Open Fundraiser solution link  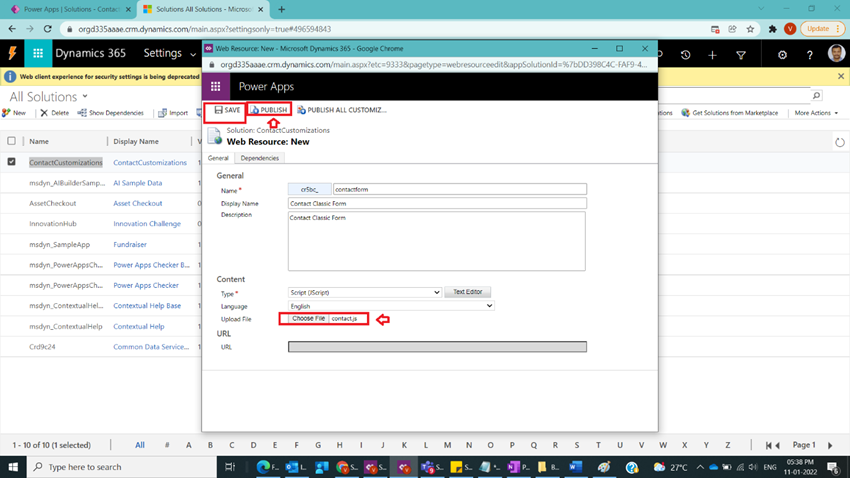tap(130, 244)
